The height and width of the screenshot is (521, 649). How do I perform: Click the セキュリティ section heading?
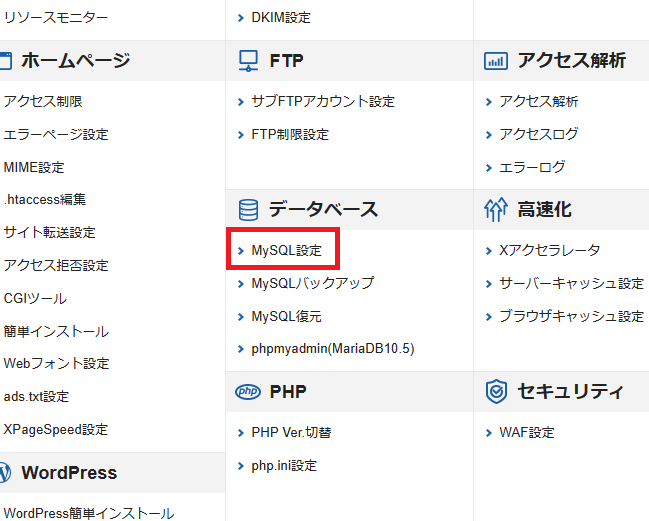571,391
